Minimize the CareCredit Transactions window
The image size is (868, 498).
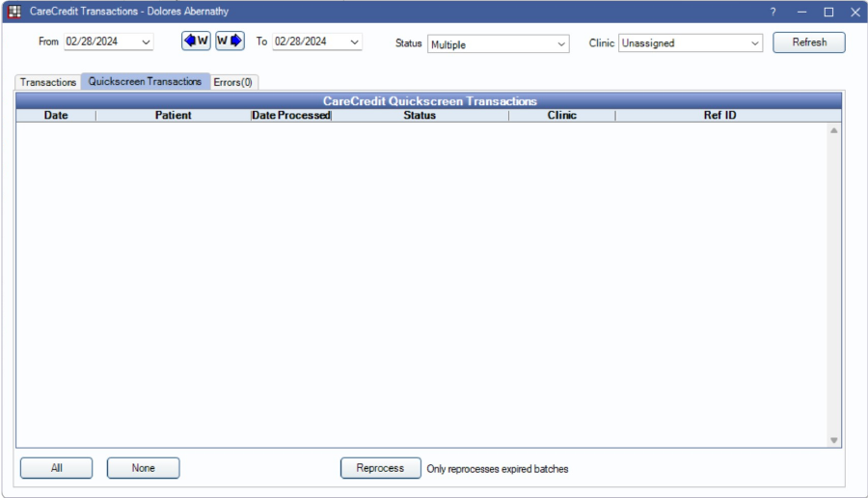tap(801, 12)
